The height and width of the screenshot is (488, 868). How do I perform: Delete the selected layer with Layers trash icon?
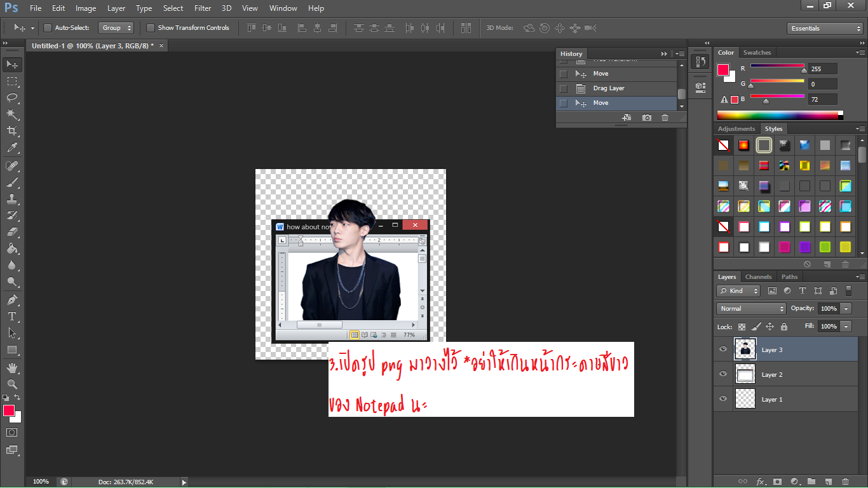(x=845, y=482)
